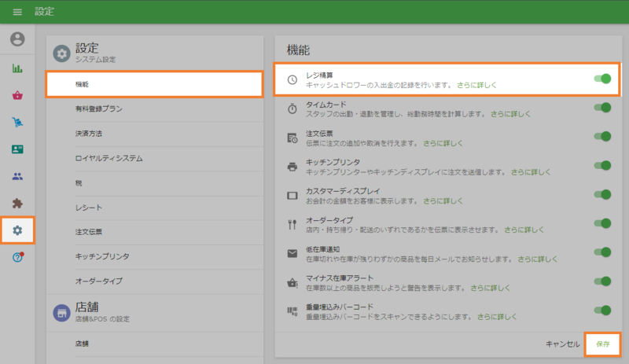Switch off the 低在庫通知 toggle
This screenshot has width=629, height=364.
point(603,252)
